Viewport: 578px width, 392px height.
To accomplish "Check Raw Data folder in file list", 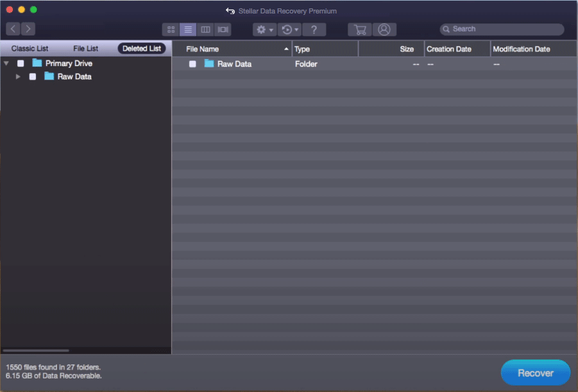I will tap(192, 64).
